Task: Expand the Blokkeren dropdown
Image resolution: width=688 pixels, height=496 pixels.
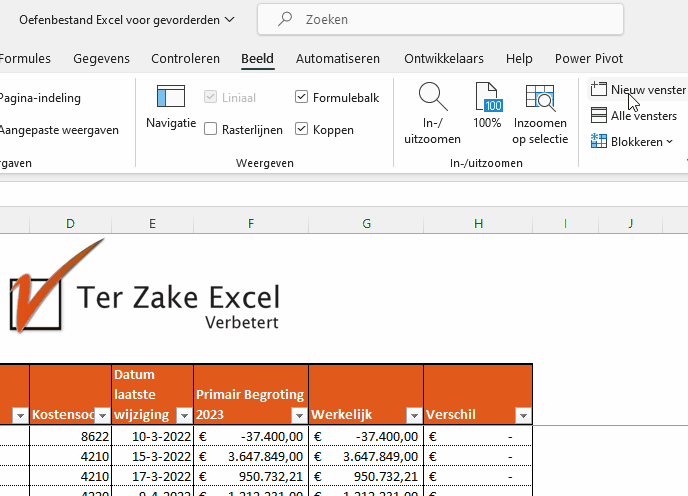Action: pyautogui.click(x=633, y=142)
